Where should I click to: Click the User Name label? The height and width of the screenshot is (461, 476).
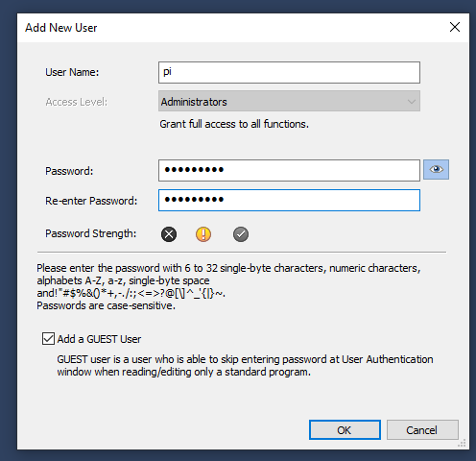72,72
